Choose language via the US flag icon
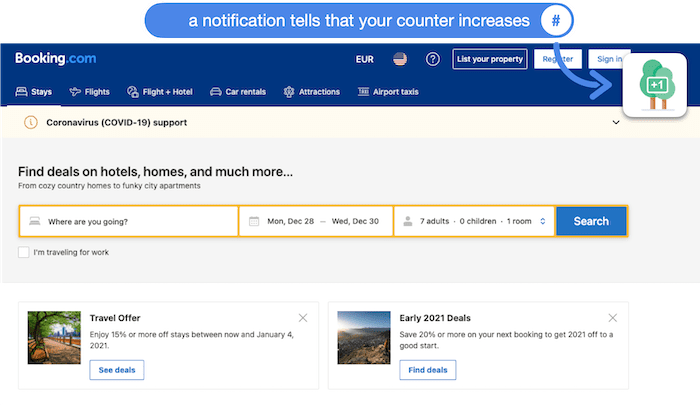Screen dimensions: 700x405 coord(400,59)
